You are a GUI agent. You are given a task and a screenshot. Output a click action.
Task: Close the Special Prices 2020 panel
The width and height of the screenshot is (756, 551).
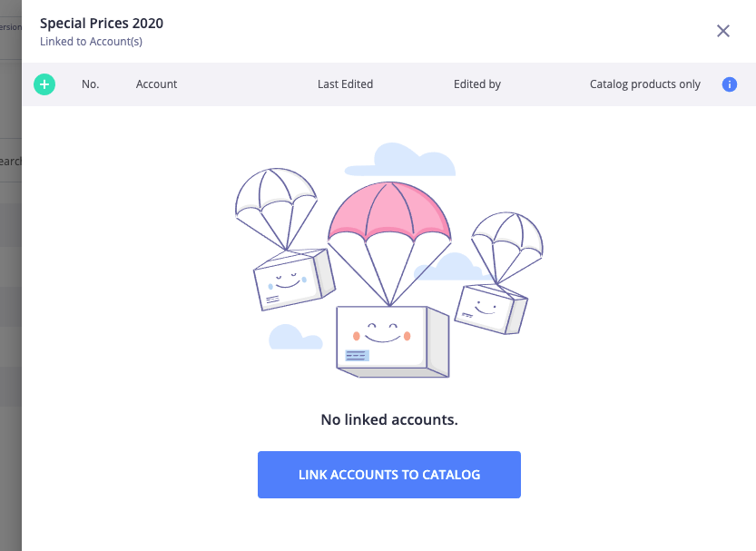point(722,31)
